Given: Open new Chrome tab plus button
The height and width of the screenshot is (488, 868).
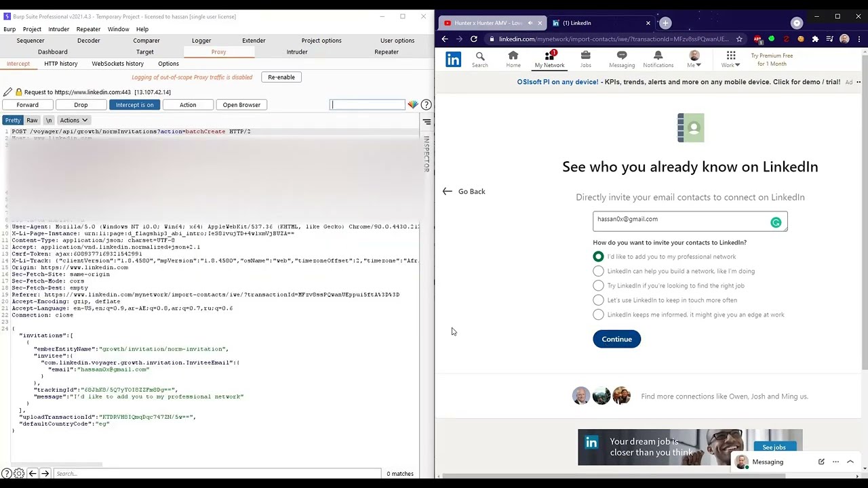Looking at the screenshot, I should pos(665,23).
